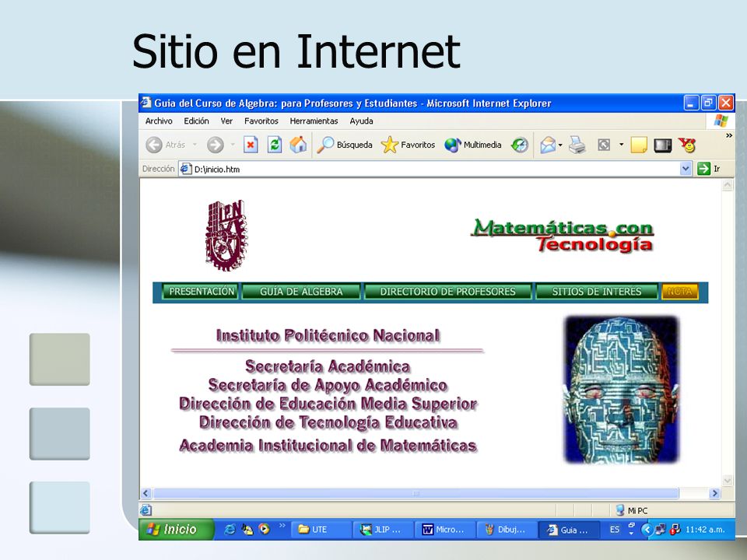The width and height of the screenshot is (747, 560).
Task: Print page with printer icon
Action: pyautogui.click(x=577, y=145)
